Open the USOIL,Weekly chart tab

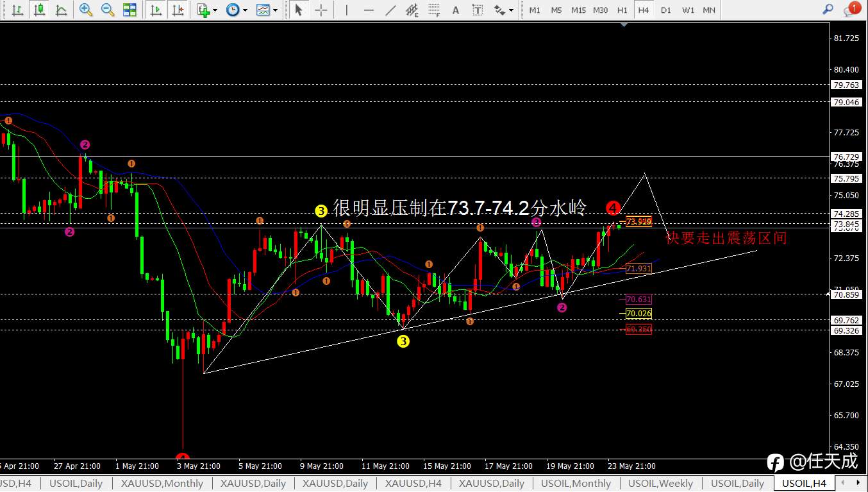coord(660,484)
